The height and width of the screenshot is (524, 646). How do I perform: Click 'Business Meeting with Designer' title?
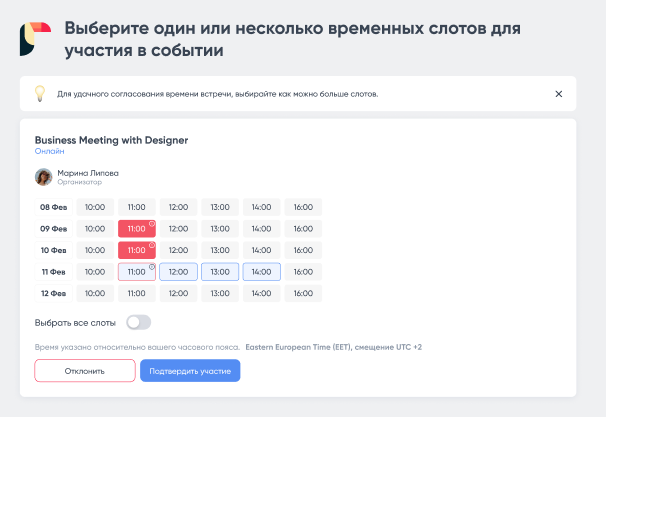(111, 140)
